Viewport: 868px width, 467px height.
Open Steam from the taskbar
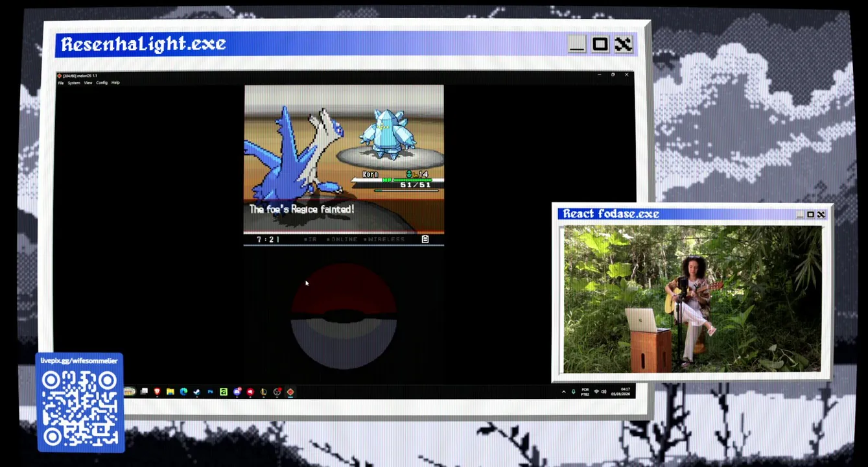click(x=196, y=392)
